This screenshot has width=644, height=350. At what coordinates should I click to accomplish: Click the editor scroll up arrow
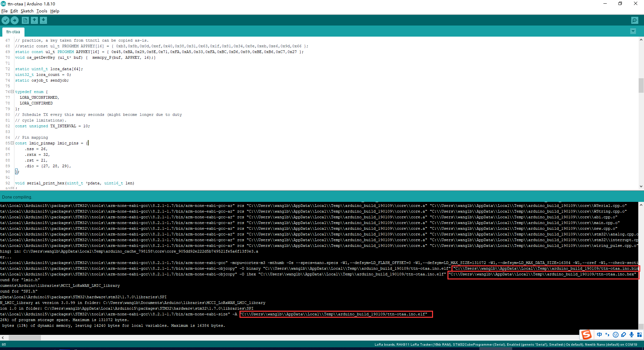click(641, 40)
